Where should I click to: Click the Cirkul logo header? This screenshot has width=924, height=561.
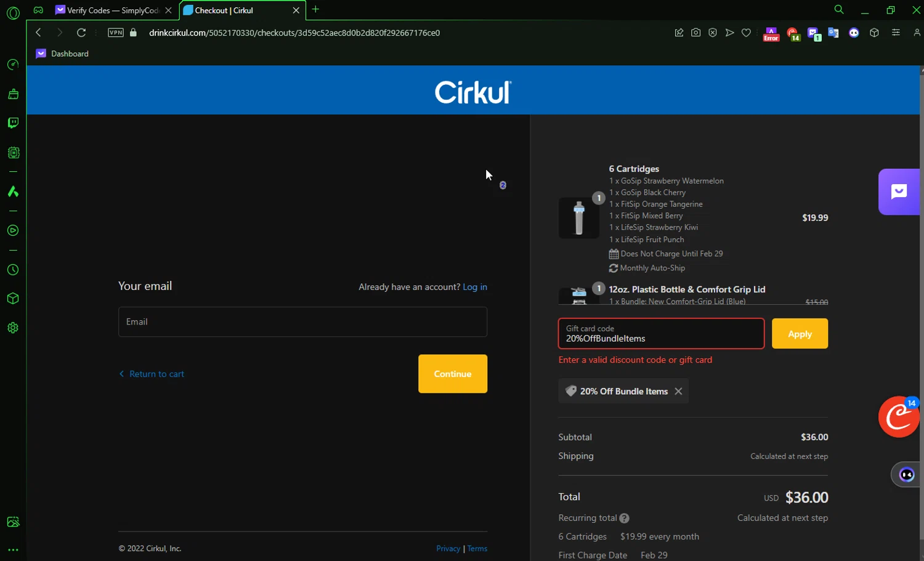click(473, 92)
